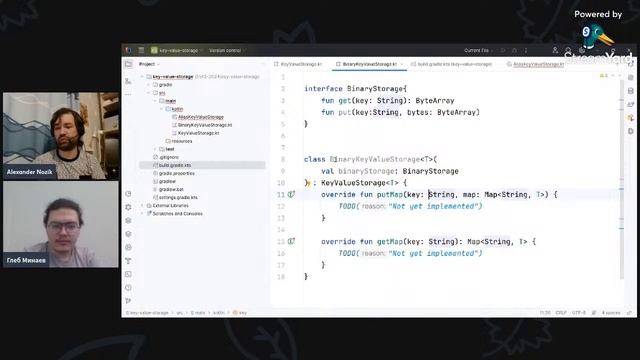Open the Build tool window in the left stripe

pos(129,261)
